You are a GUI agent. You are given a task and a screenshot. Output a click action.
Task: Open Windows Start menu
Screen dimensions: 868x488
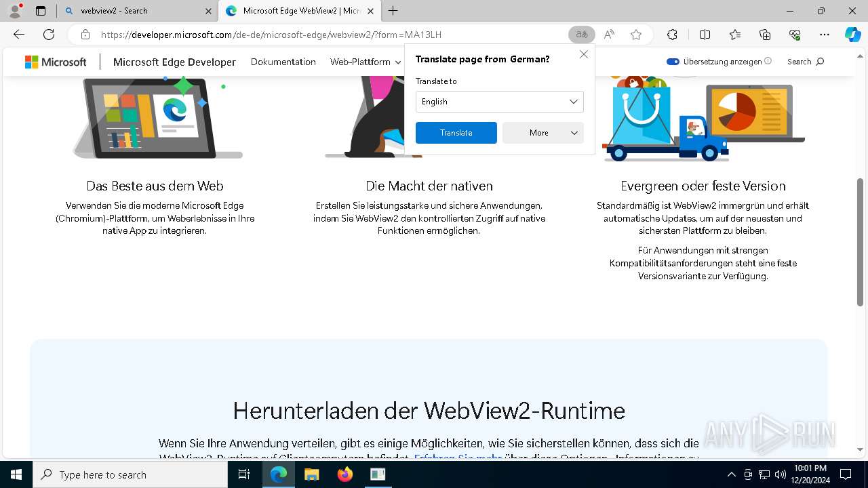pos(16,474)
